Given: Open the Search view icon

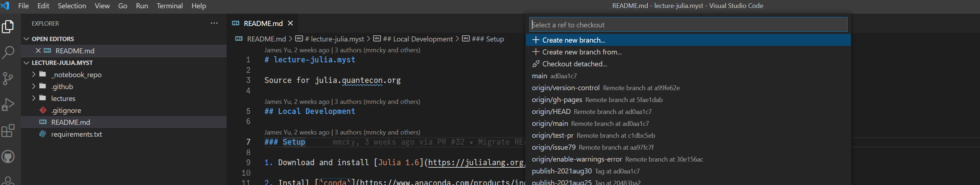Looking at the screenshot, I should coord(8,52).
